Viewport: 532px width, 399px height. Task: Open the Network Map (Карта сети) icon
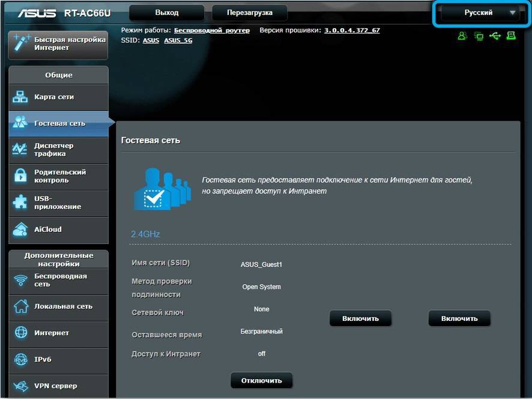[21, 97]
